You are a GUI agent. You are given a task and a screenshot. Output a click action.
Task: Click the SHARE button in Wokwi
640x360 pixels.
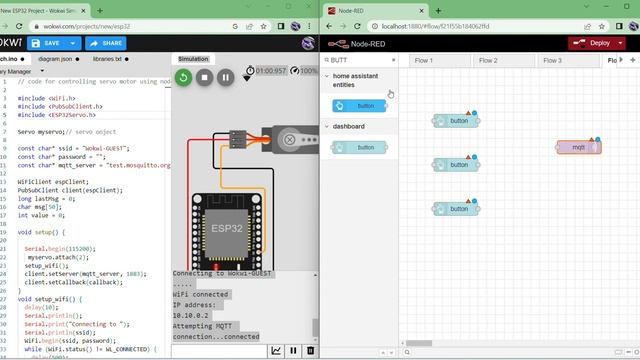[x=106, y=43]
